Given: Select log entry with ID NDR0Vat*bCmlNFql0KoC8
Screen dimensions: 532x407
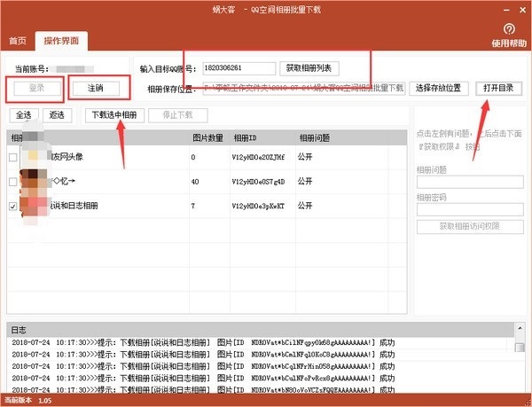Looking at the screenshot, I should pos(203,355).
